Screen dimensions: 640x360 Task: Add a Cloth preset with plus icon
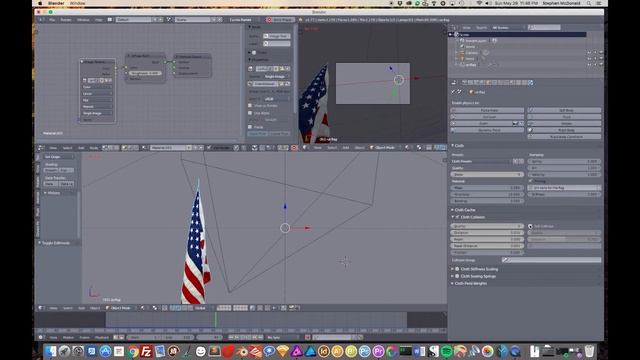[516, 161]
